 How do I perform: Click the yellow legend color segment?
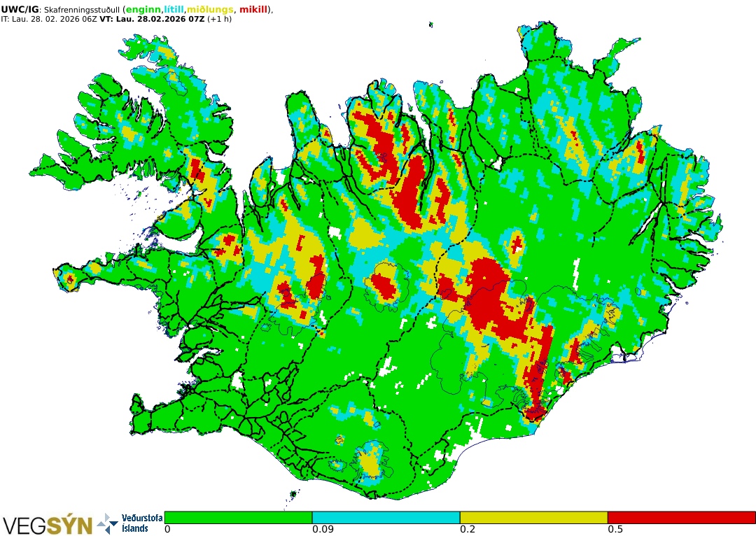click(533, 518)
